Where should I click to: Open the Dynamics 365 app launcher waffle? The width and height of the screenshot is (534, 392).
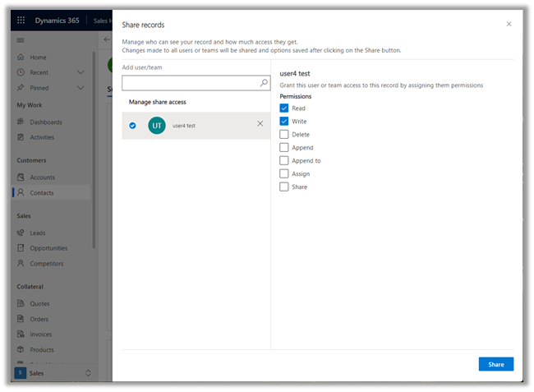point(21,19)
